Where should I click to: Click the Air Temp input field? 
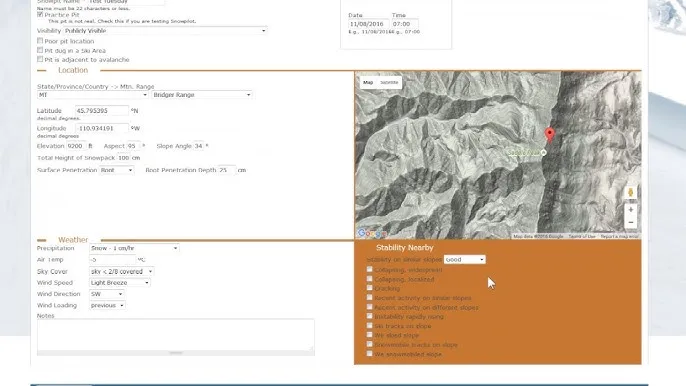[113, 260]
